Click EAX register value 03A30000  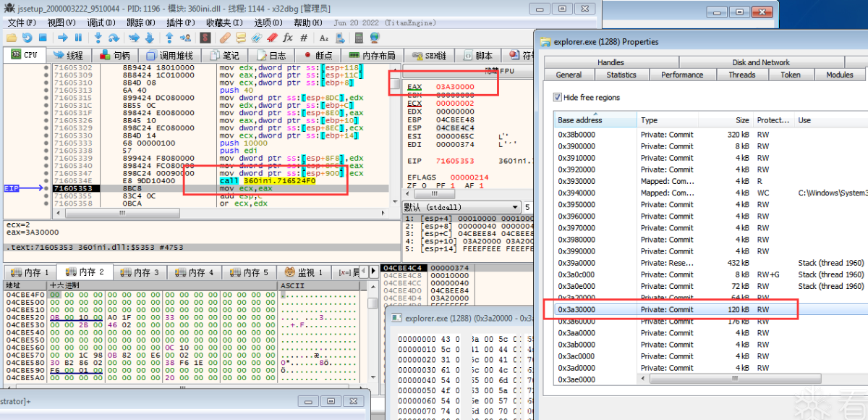click(455, 86)
